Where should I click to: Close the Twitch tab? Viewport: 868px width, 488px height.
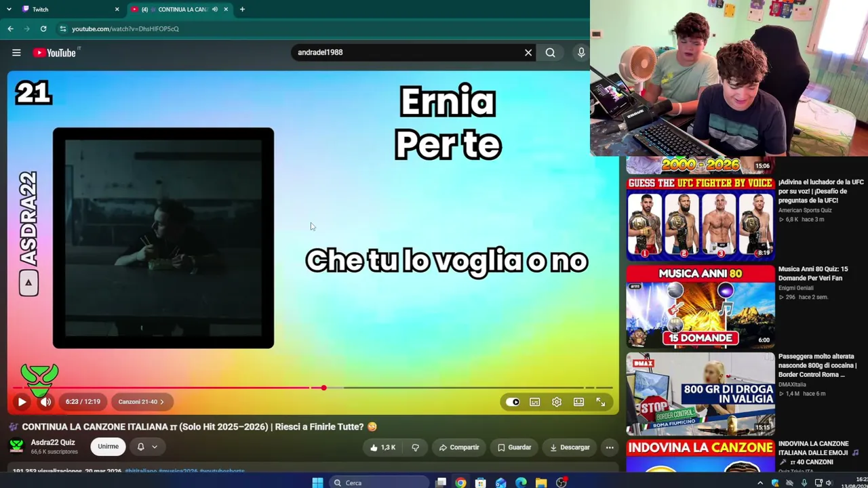117,9
